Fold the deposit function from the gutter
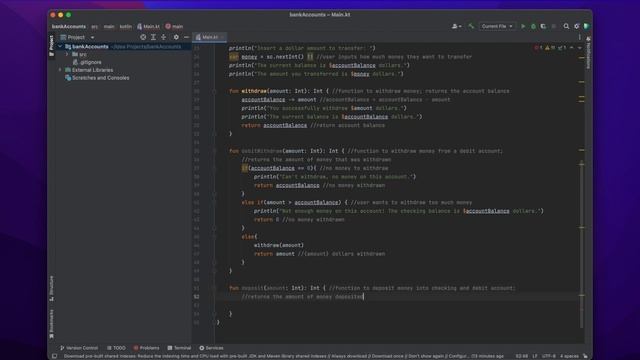This screenshot has height=360, width=640. [x=213, y=288]
